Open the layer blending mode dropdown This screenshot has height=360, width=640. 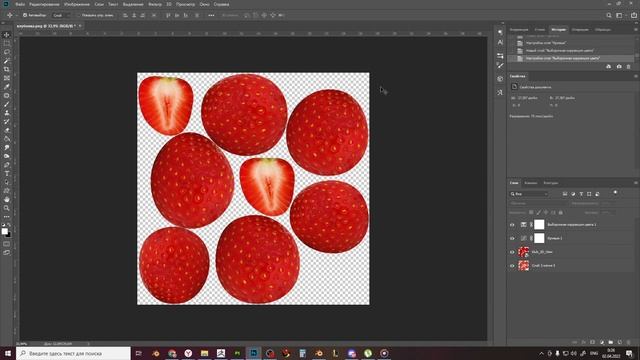pos(539,203)
